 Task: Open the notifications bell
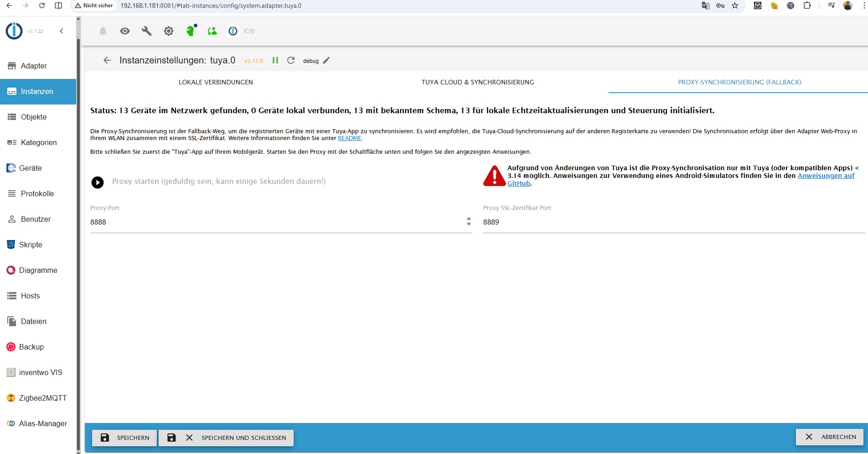pyautogui.click(x=103, y=31)
